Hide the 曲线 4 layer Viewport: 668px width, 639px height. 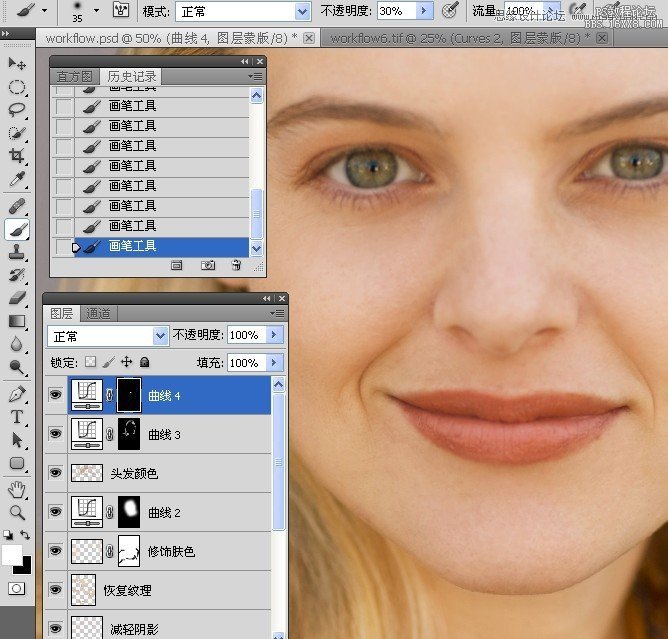click(x=55, y=395)
